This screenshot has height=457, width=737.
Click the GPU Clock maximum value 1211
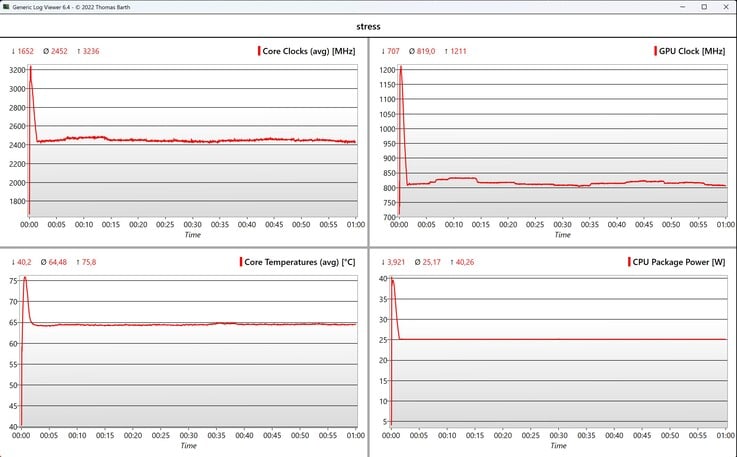(458, 51)
